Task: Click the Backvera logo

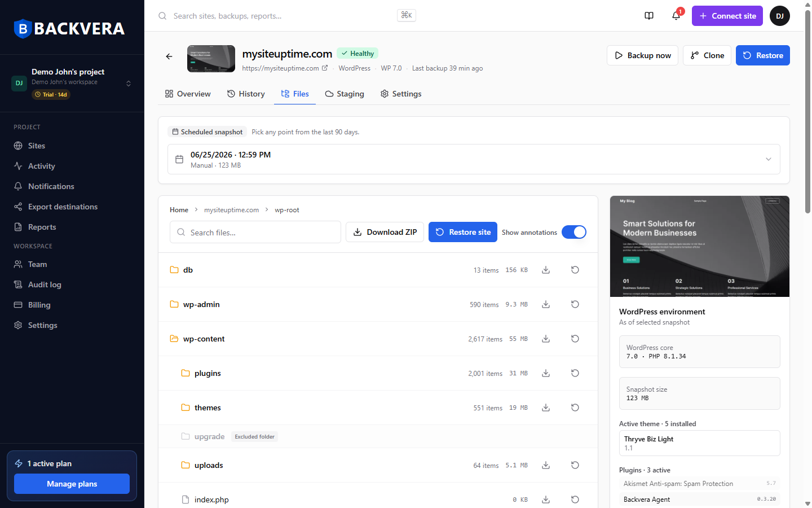Action: (69, 28)
